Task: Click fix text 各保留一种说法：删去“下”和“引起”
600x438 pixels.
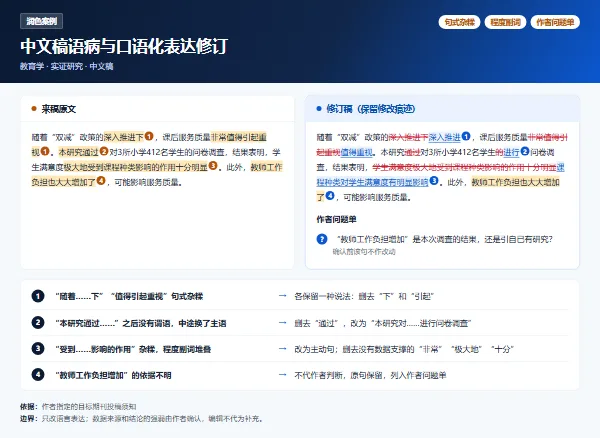Action: (364, 296)
